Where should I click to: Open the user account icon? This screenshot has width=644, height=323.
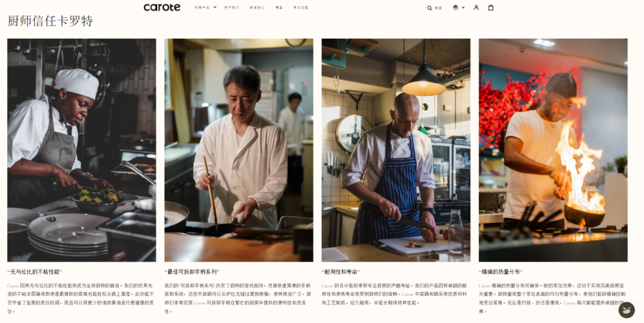point(476,7)
